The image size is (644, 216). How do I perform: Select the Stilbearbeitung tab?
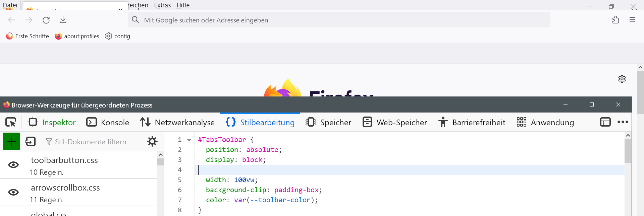click(x=260, y=122)
